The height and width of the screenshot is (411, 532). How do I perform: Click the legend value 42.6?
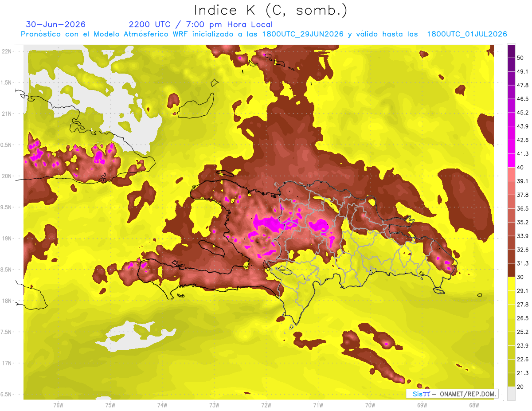click(523, 141)
